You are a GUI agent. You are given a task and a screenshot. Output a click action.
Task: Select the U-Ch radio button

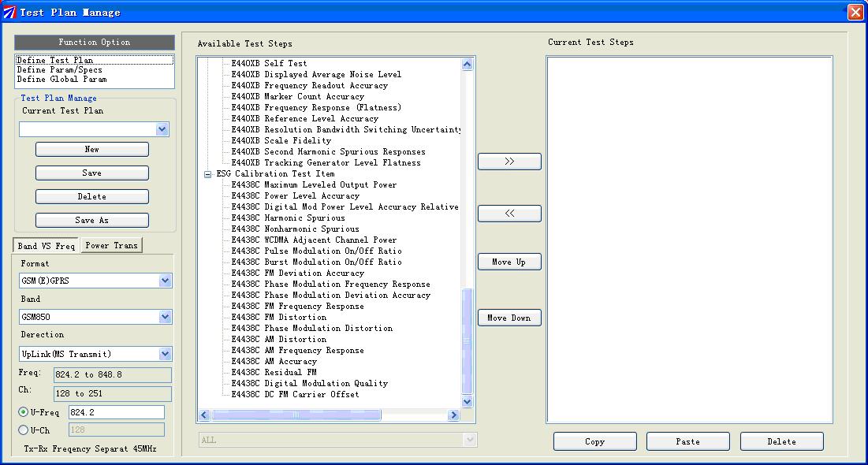23,430
